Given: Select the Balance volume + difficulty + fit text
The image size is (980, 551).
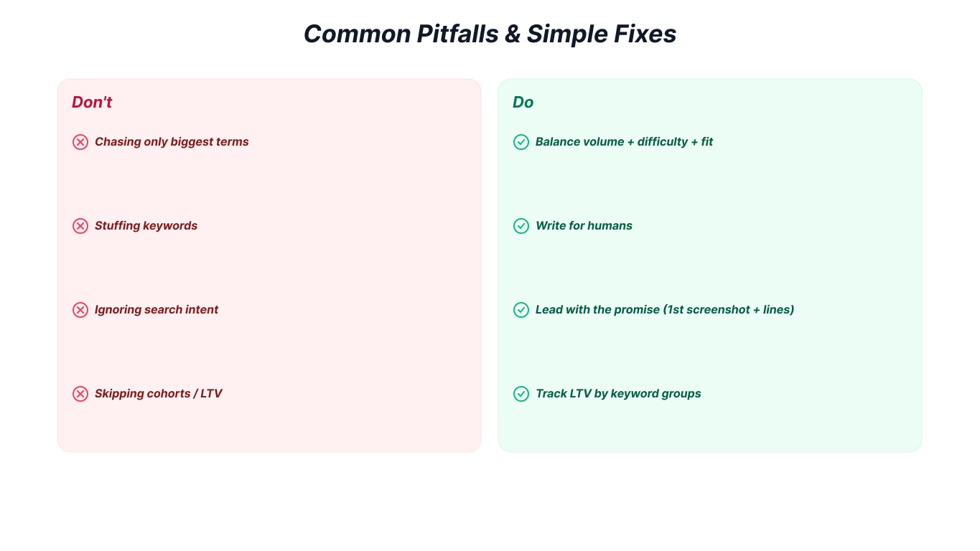Looking at the screenshot, I should 624,142.
